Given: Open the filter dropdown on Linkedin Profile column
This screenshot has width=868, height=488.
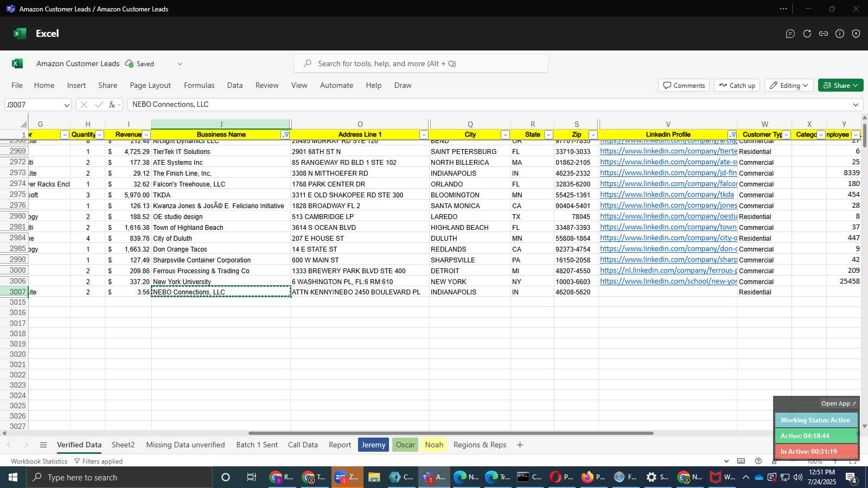Looking at the screenshot, I should point(732,135).
